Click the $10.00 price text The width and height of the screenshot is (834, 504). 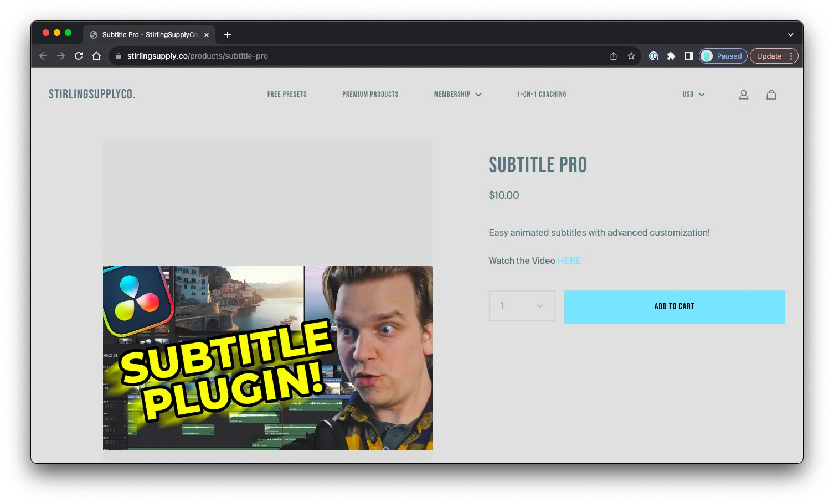coord(504,195)
